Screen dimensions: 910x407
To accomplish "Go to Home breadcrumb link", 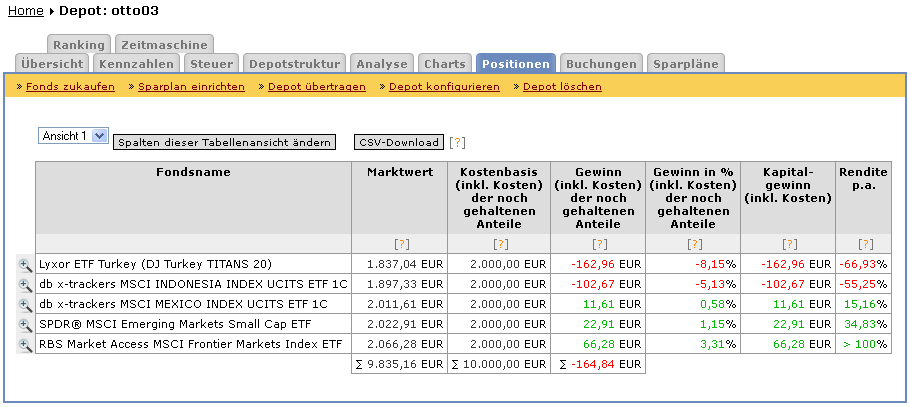I will (x=26, y=11).
